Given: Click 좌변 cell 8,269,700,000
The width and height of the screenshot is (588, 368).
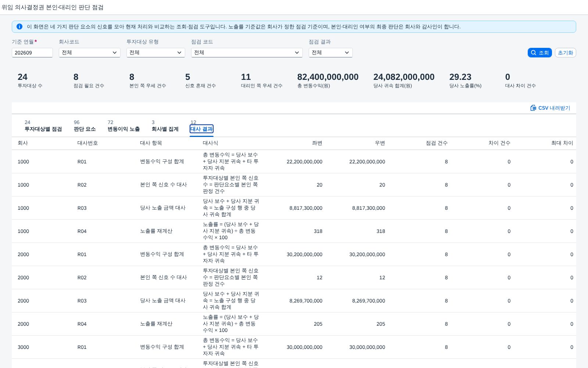Looking at the screenshot, I should tap(306, 301).
